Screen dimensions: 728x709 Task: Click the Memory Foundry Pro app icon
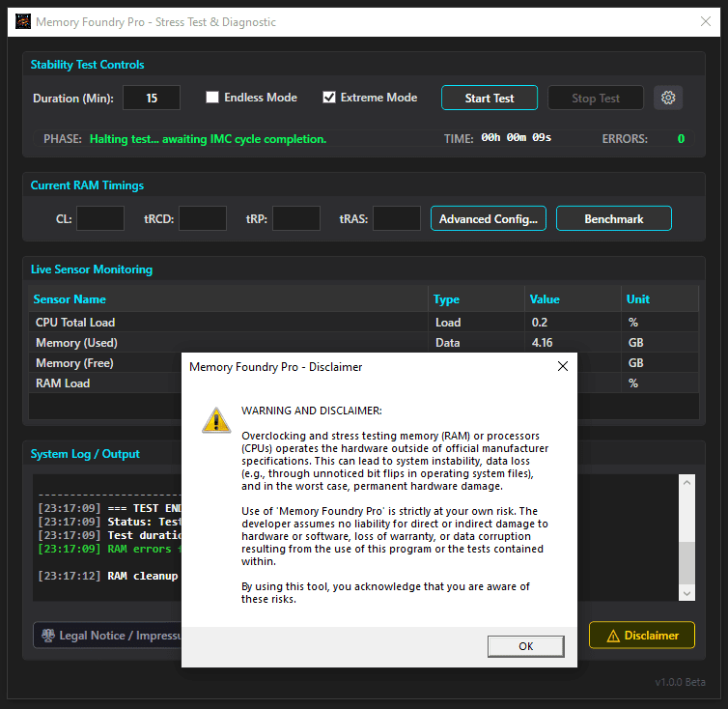23,22
